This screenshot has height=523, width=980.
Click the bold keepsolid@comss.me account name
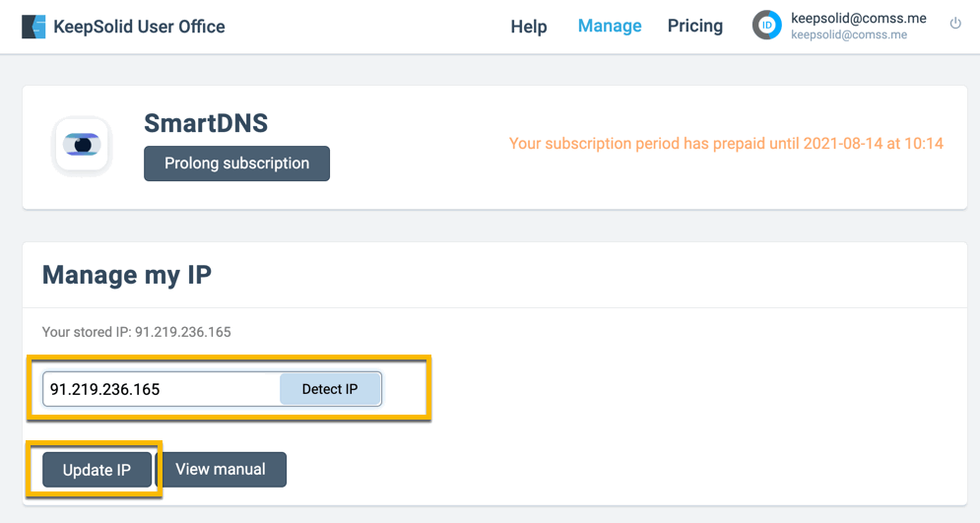(859, 18)
